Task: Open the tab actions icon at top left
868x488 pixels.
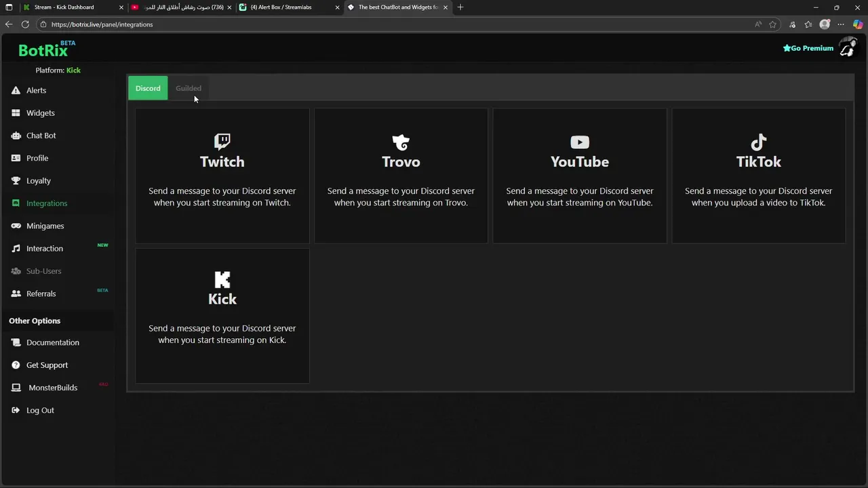Action: pyautogui.click(x=9, y=7)
